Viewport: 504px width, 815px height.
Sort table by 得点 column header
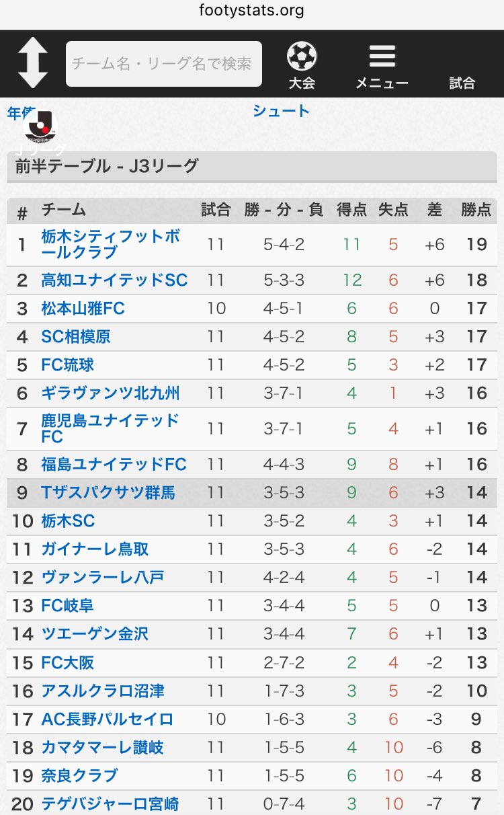351,210
